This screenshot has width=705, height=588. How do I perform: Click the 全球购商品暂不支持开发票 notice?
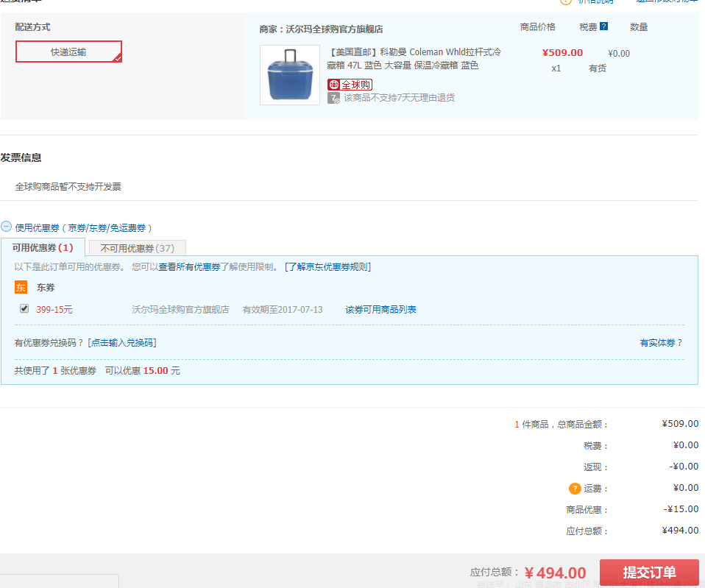(x=68, y=187)
